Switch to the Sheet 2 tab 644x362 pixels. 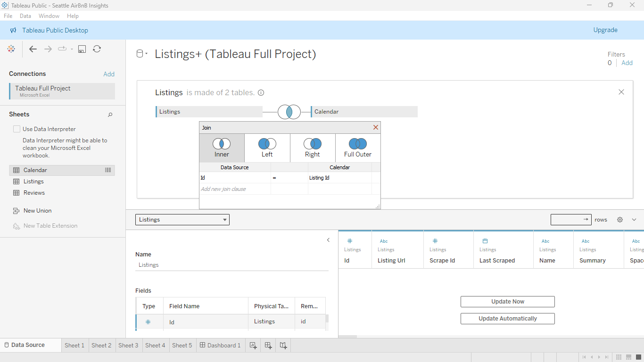pyautogui.click(x=101, y=345)
